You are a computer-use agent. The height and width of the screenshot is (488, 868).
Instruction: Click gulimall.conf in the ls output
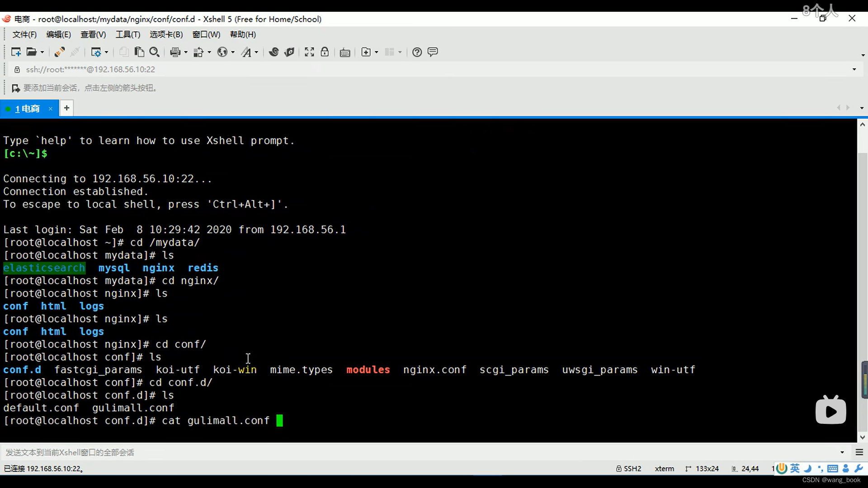[133, 408]
